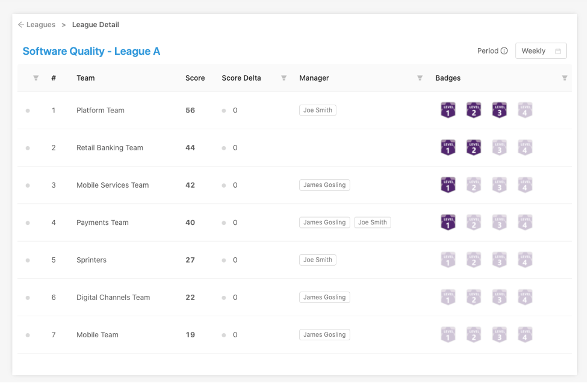Select the Joe Smith tag for Sprinters
This screenshot has height=383, width=588.
(x=318, y=260)
